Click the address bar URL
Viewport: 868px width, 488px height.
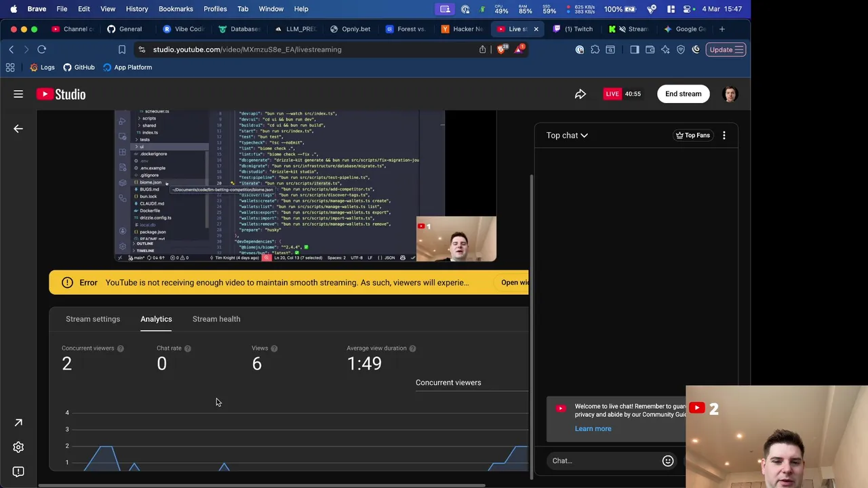pos(248,49)
